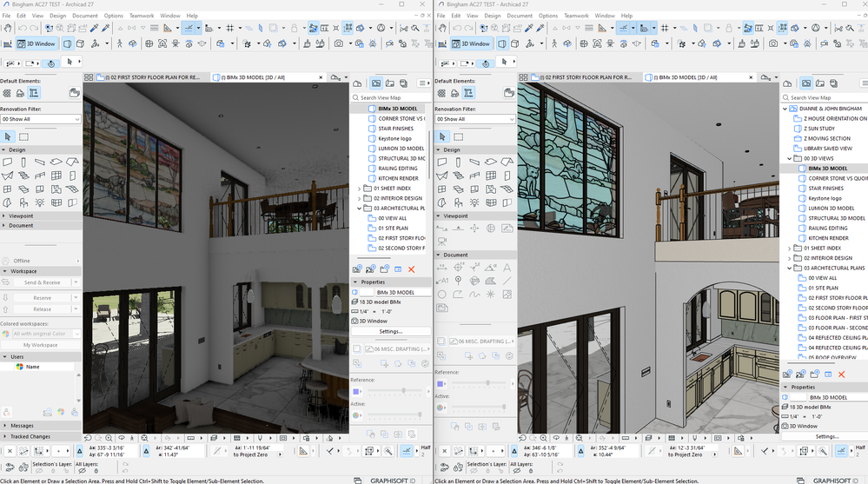Click the camera render icon in left window

tap(338, 43)
